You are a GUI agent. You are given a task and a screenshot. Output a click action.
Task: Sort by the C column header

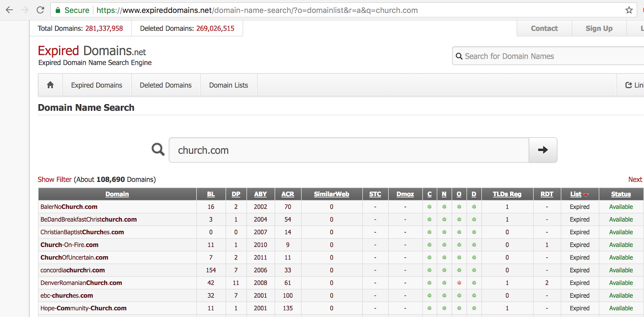pos(429,194)
